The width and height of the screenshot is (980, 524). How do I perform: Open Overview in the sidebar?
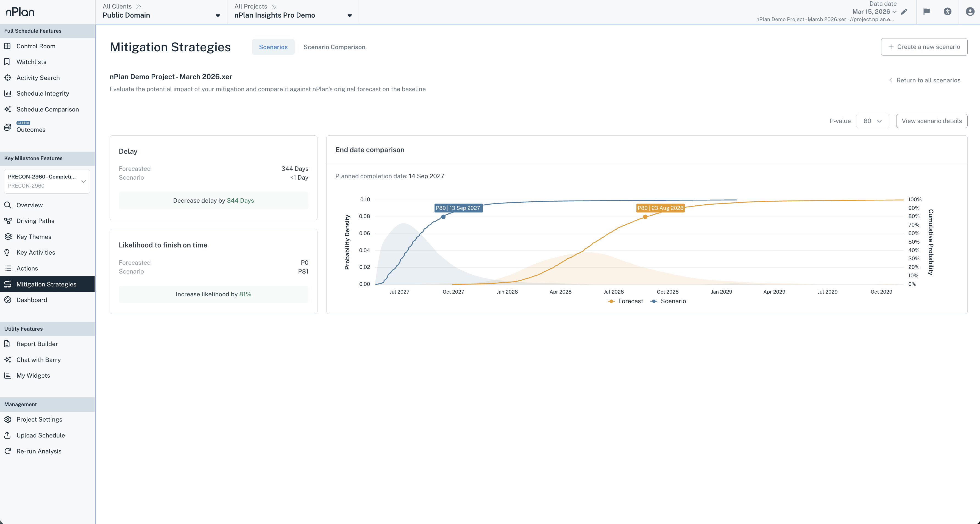[x=47, y=205]
